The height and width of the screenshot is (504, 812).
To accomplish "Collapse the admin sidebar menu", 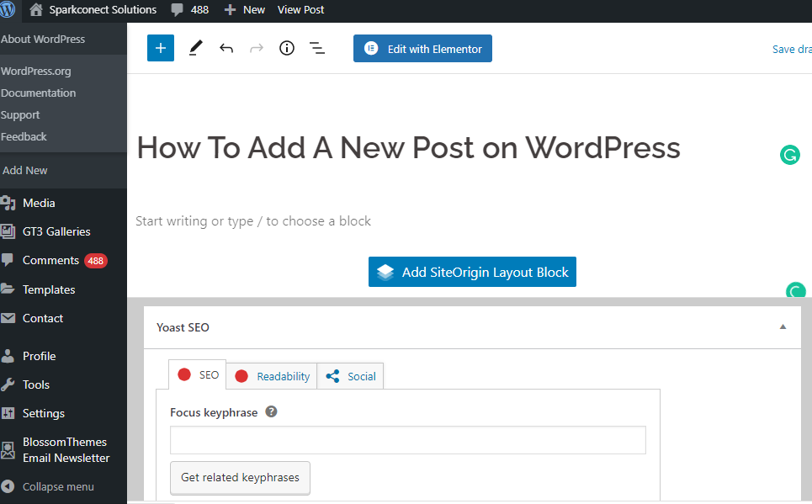I will click(58, 487).
